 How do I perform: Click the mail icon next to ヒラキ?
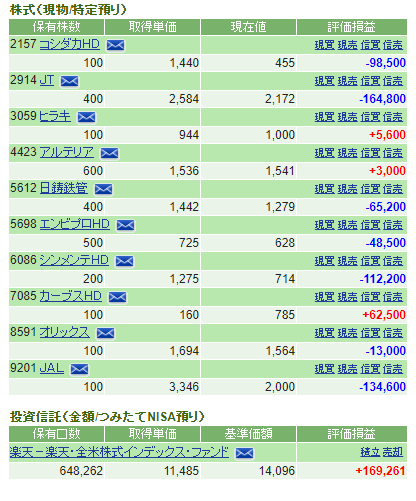click(87, 117)
